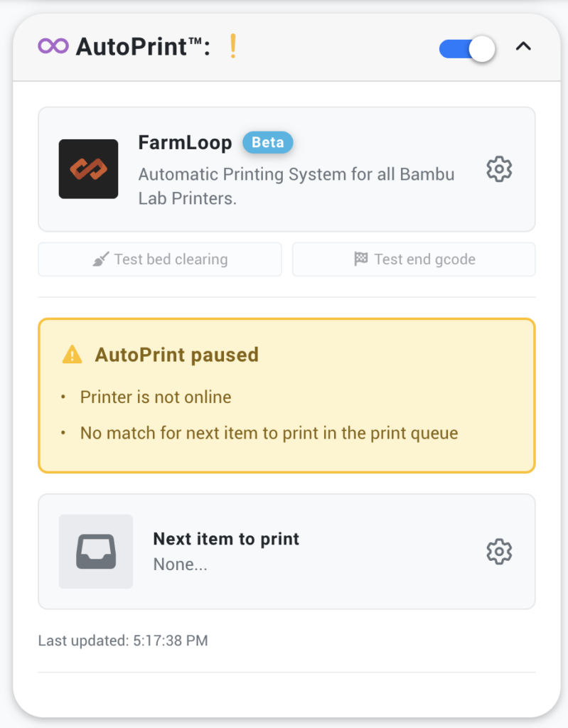Run Test end gcode
Image resolution: width=568 pixels, height=728 pixels.
point(414,259)
